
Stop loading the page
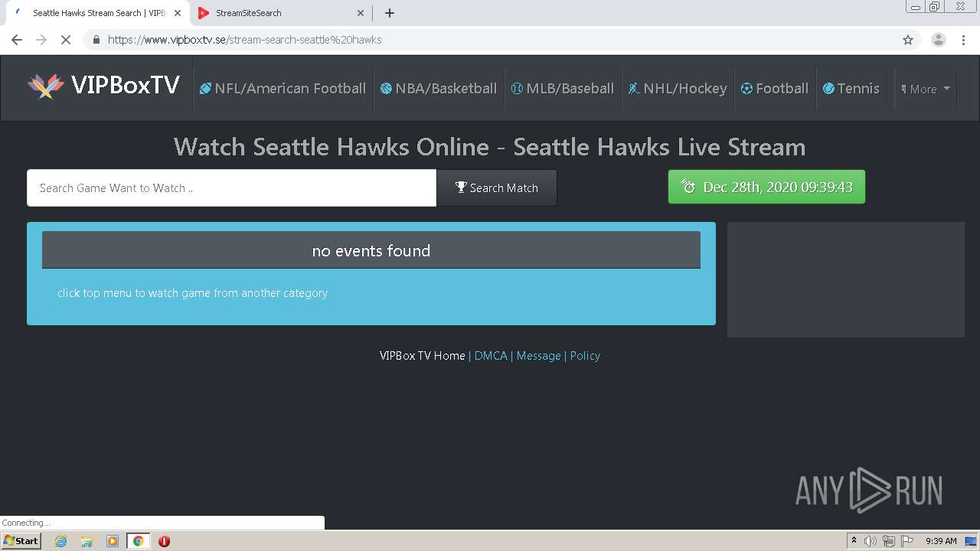tap(66, 40)
